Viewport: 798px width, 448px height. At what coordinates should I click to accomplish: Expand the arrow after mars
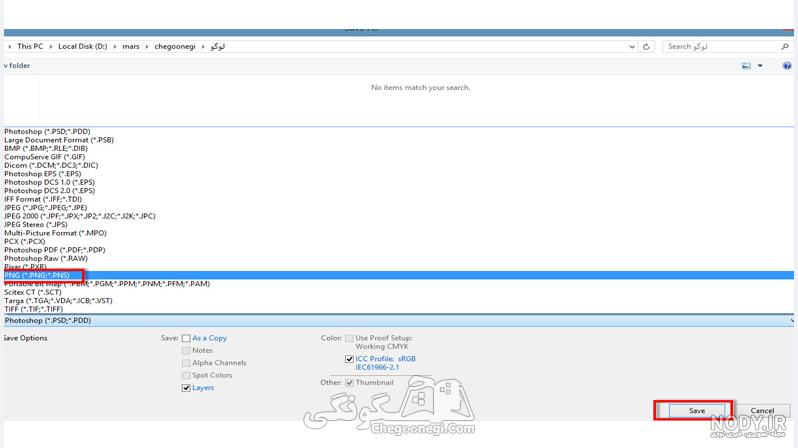pos(147,46)
